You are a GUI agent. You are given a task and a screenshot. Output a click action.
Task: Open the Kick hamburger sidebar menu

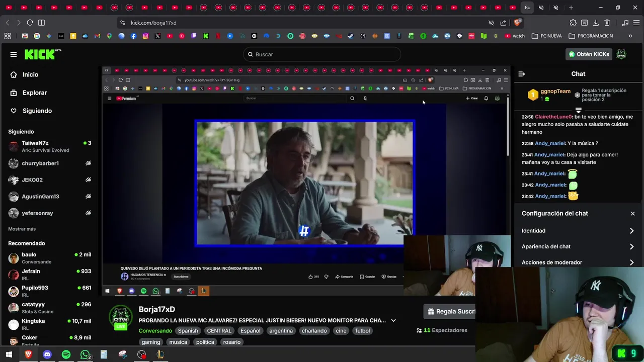(14, 54)
